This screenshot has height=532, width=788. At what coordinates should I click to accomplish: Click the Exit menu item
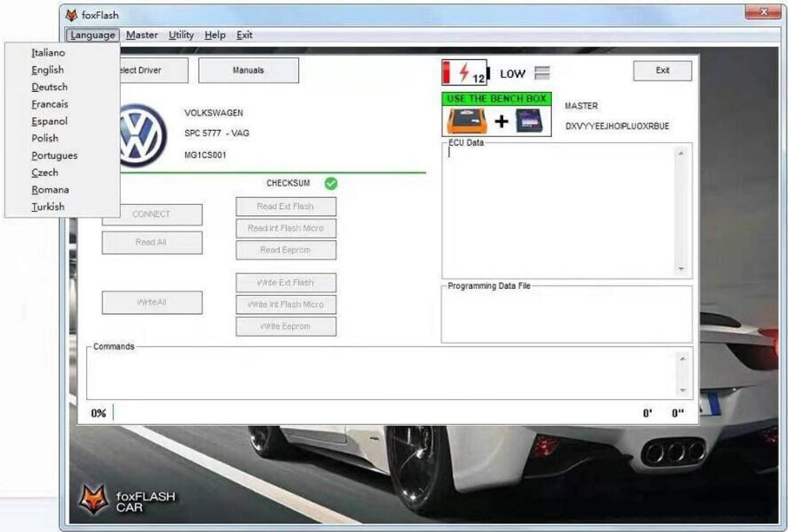(245, 35)
